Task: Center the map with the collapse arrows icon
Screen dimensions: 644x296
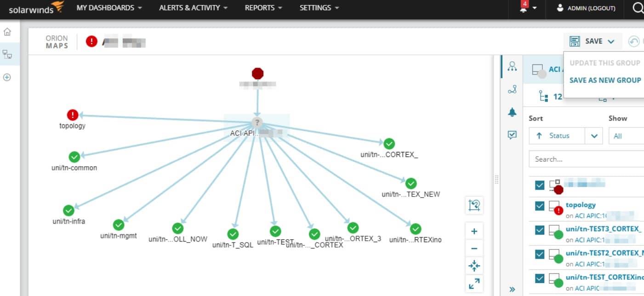Action: [x=474, y=266]
